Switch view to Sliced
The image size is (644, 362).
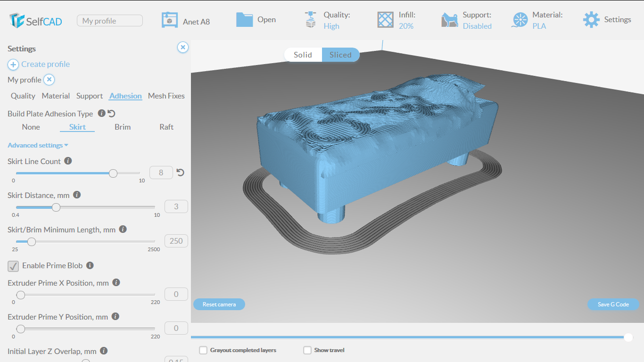[340, 55]
